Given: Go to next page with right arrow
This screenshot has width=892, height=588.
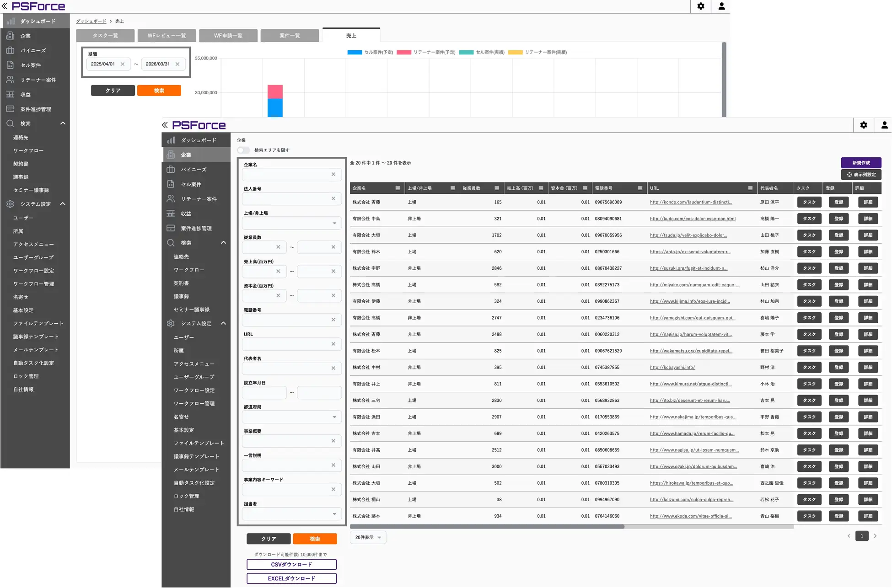Looking at the screenshot, I should click(x=875, y=536).
